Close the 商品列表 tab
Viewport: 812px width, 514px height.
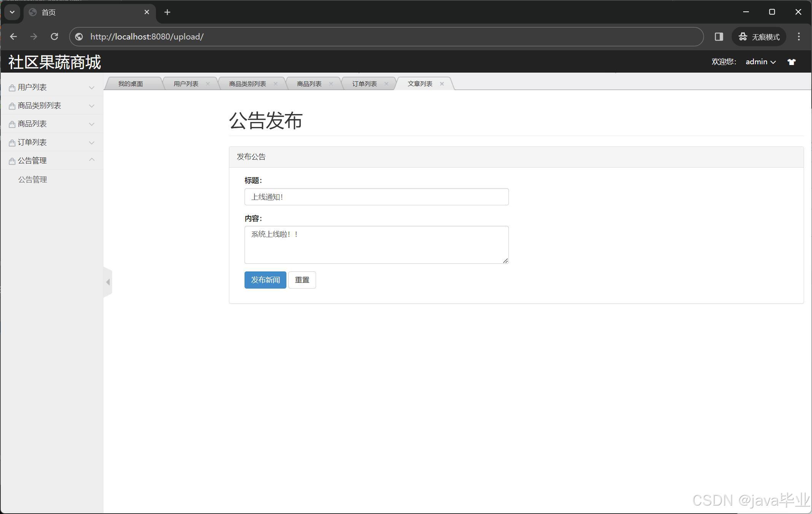tap(331, 84)
